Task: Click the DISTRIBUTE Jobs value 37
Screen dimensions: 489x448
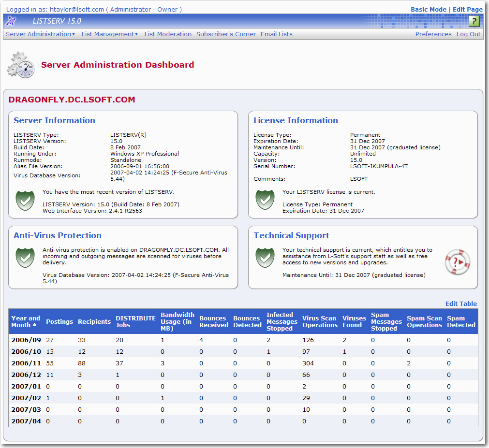Action: tap(119, 363)
